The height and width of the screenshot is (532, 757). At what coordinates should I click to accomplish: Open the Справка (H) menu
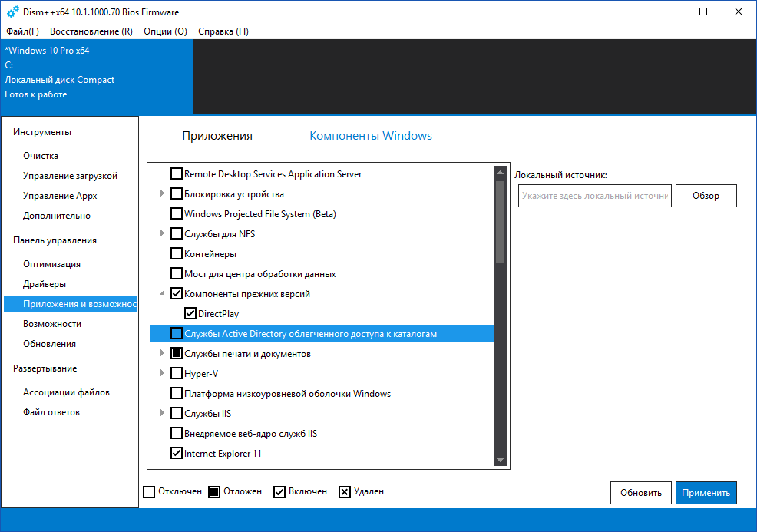[223, 31]
